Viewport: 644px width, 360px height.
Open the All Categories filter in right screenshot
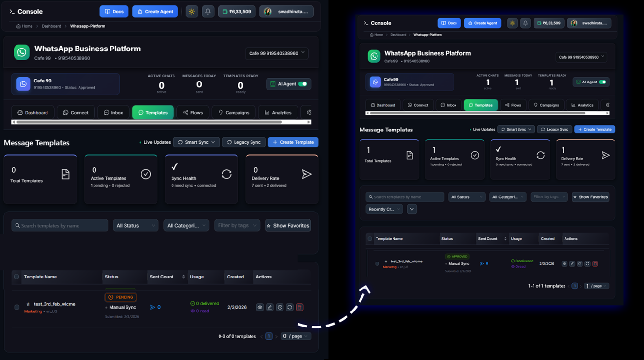pyautogui.click(x=507, y=197)
